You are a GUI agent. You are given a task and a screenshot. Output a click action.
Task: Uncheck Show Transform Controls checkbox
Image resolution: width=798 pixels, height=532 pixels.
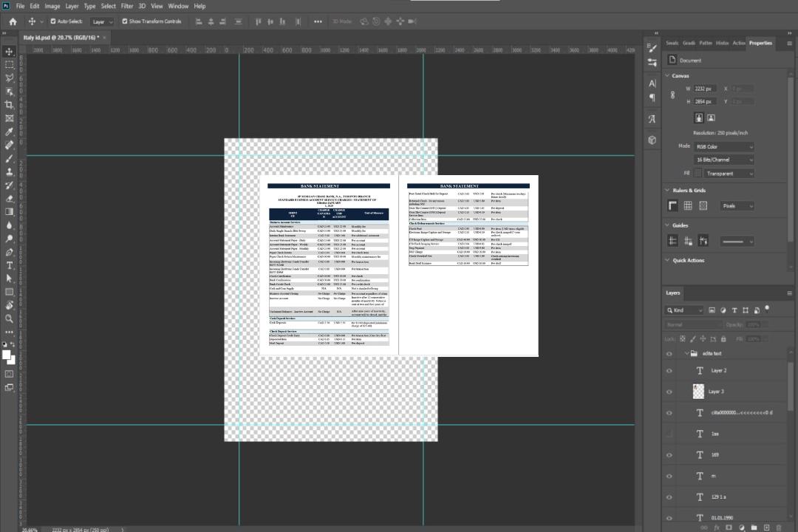(x=125, y=21)
